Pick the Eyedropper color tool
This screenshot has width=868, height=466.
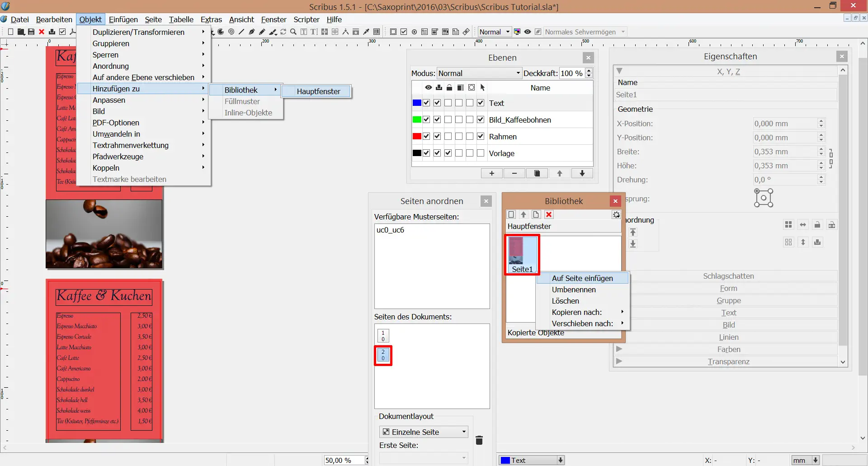pyautogui.click(x=367, y=32)
